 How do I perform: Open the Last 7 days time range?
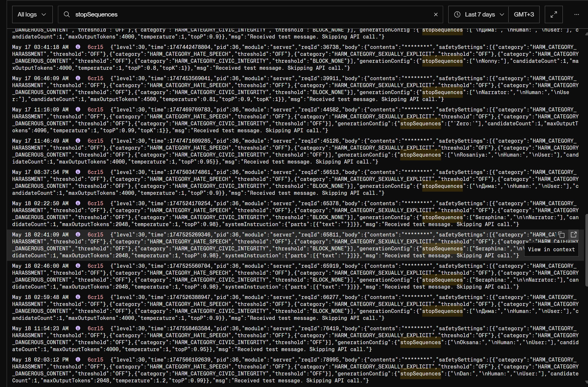(480, 14)
